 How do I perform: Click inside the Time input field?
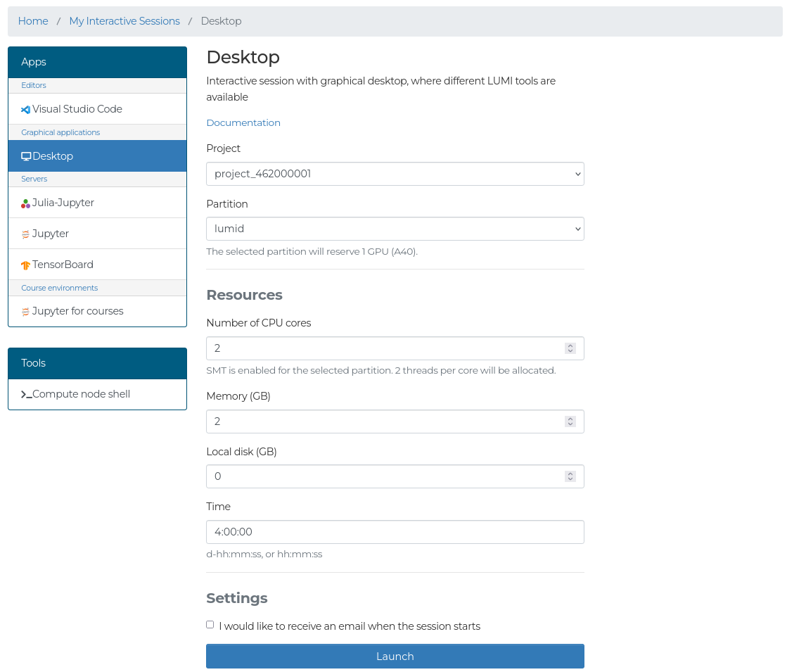[395, 532]
